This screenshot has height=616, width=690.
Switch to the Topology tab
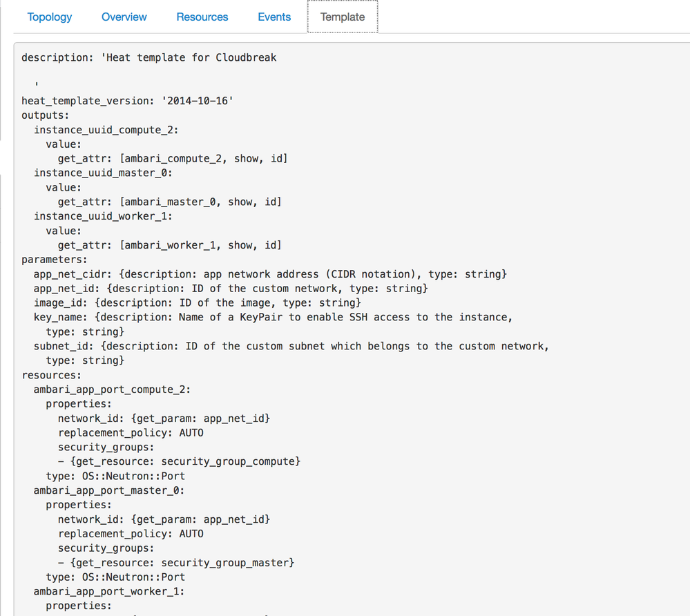pos(49,17)
